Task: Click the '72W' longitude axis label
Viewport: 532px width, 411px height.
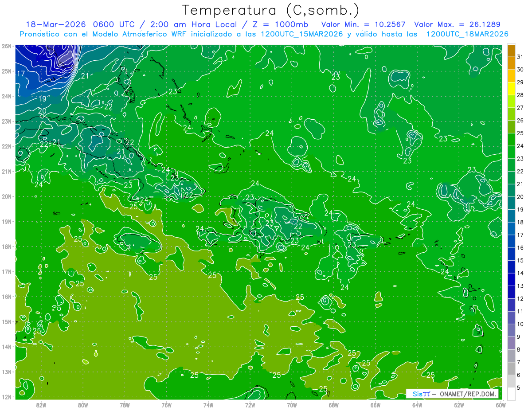Action: (250, 405)
